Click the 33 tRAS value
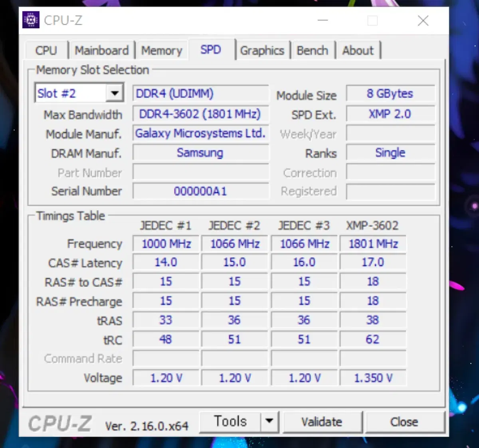This screenshot has height=448, width=479. tap(166, 320)
